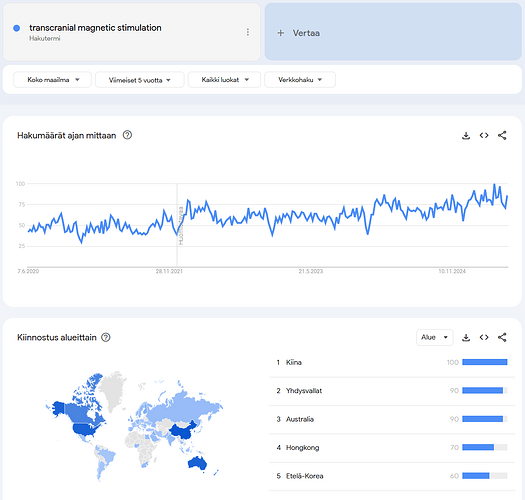Share the Hakumäärät ajan mittaan chart
The image size is (525, 500).
pos(502,135)
